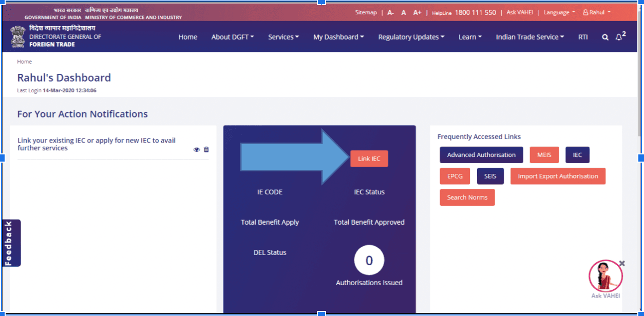Click the Advanced Authorisation quick link
The width and height of the screenshot is (644, 316).
481,155
